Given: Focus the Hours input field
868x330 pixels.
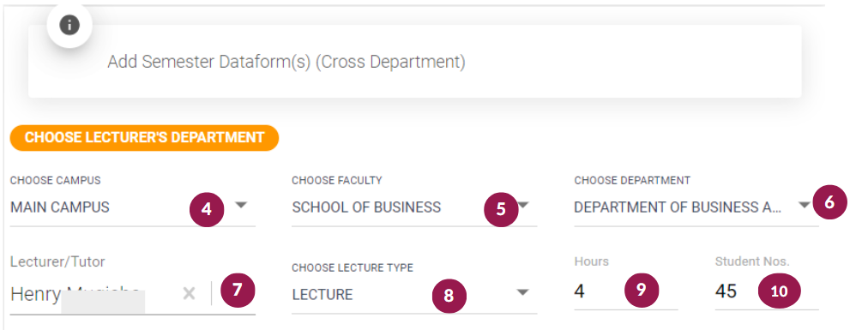Looking at the screenshot, I should [x=625, y=291].
